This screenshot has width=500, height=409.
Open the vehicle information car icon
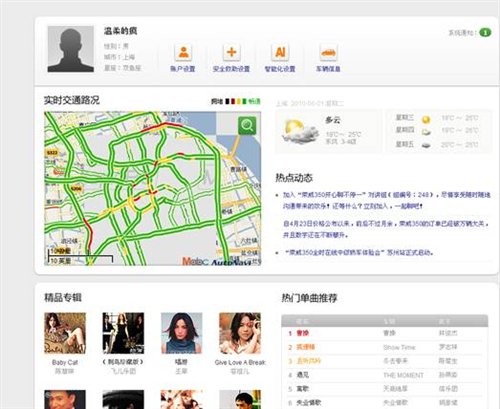(x=328, y=52)
